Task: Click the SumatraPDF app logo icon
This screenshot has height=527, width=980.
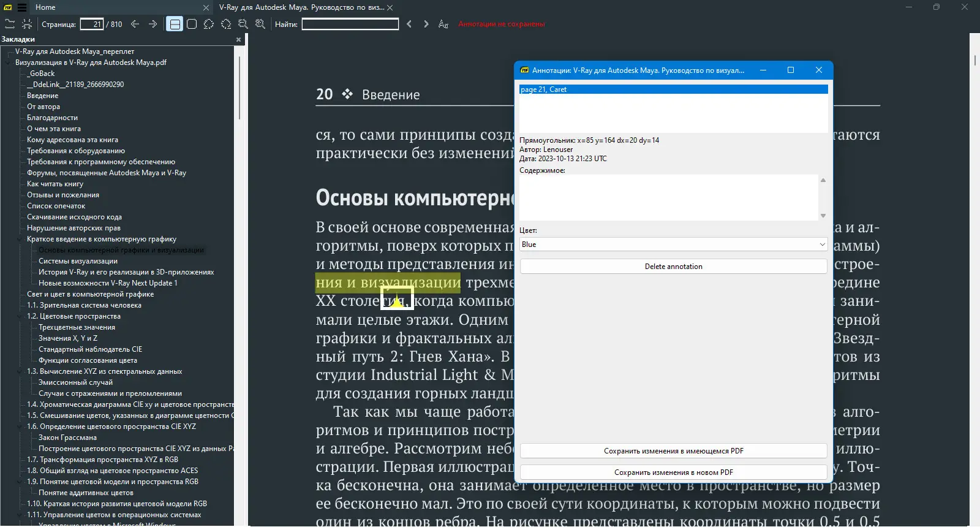Action: pos(8,7)
